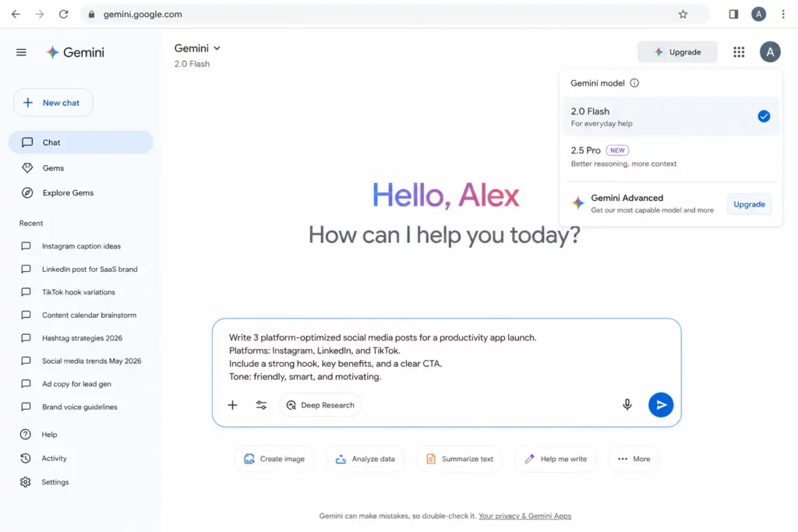Click the Gemini Advanced sparkle icon
This screenshot has height=532, width=798.
(x=577, y=203)
